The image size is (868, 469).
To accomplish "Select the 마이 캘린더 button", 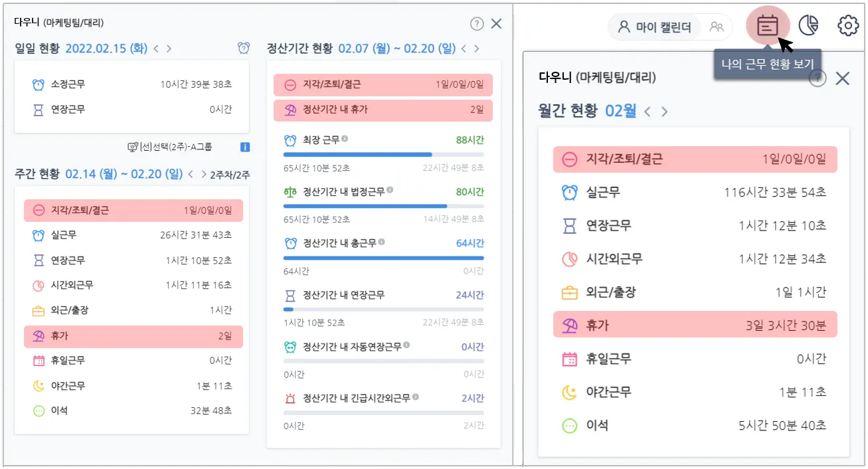I will pos(654,27).
